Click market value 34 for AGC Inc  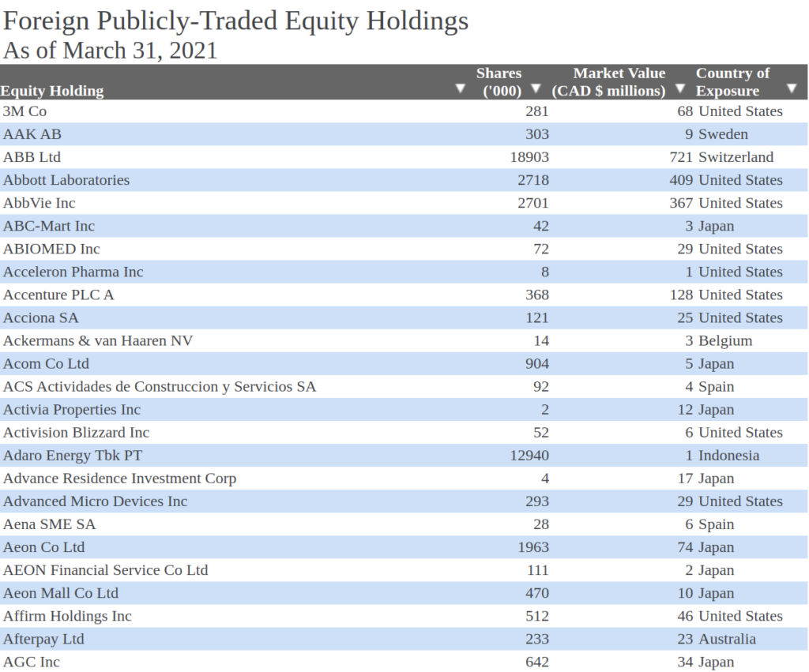coord(685,663)
